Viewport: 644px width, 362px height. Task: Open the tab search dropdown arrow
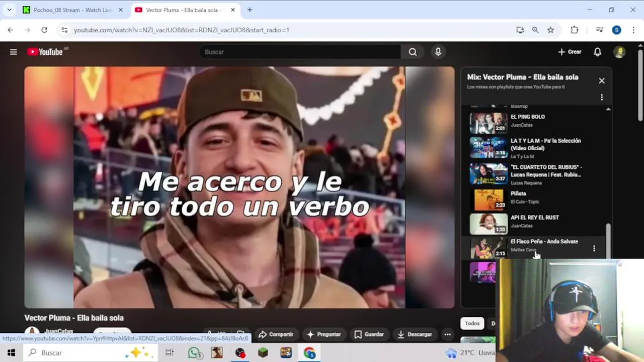pos(9,10)
